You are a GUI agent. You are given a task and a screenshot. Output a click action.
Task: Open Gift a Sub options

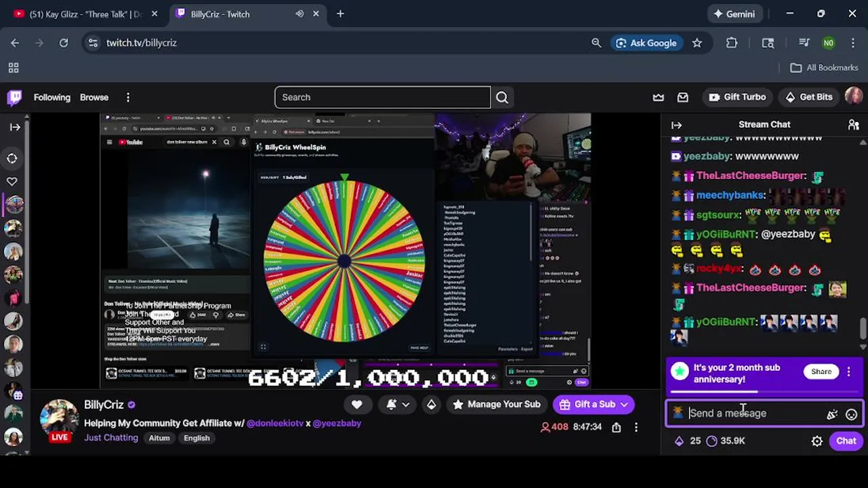point(594,405)
